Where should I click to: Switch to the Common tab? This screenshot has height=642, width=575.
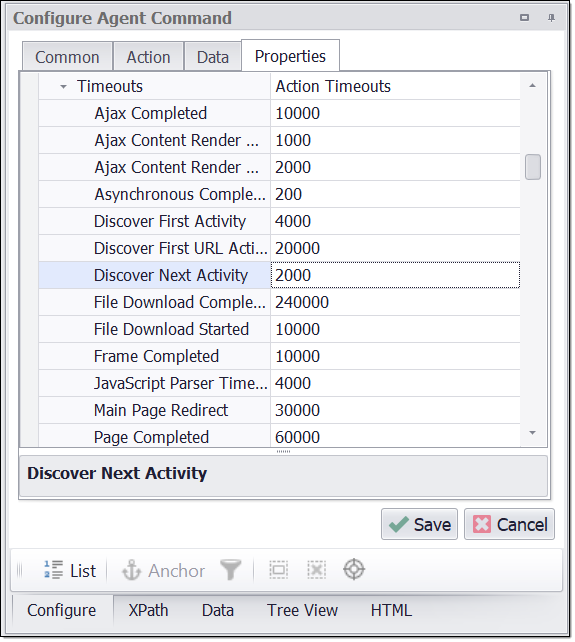pos(67,57)
